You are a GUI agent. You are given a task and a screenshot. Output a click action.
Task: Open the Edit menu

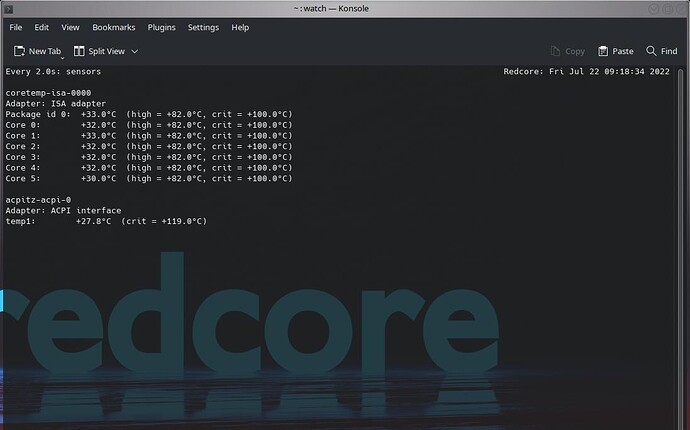click(41, 27)
